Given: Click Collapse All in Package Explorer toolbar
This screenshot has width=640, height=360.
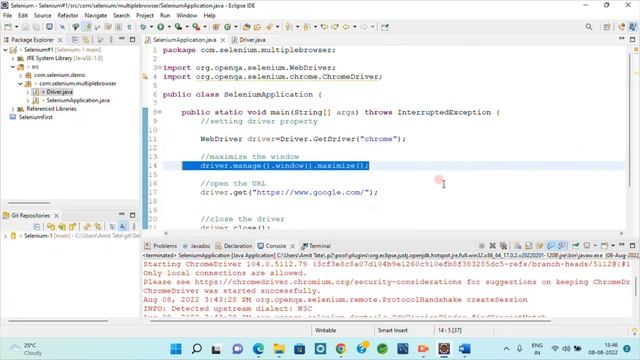Looking at the screenshot, I should [x=75, y=40].
